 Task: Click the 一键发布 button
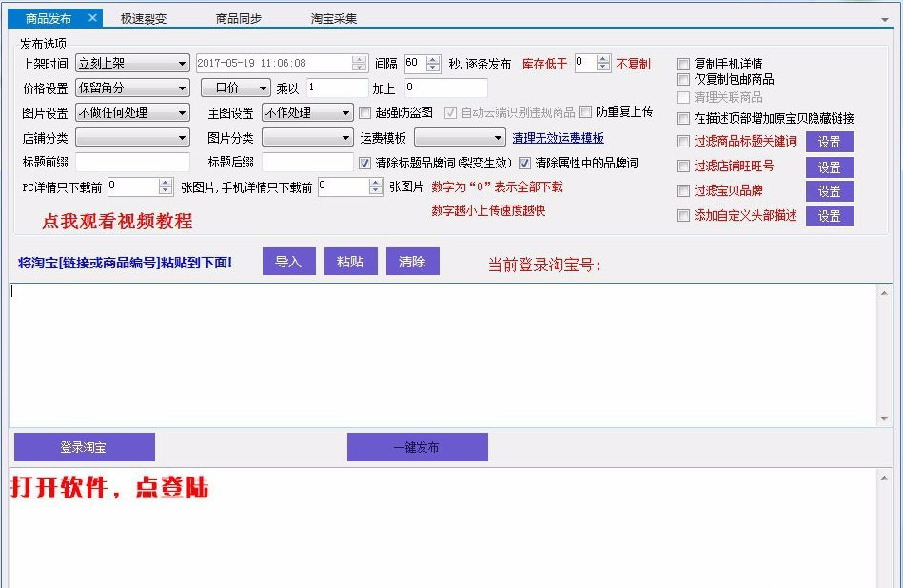point(417,447)
